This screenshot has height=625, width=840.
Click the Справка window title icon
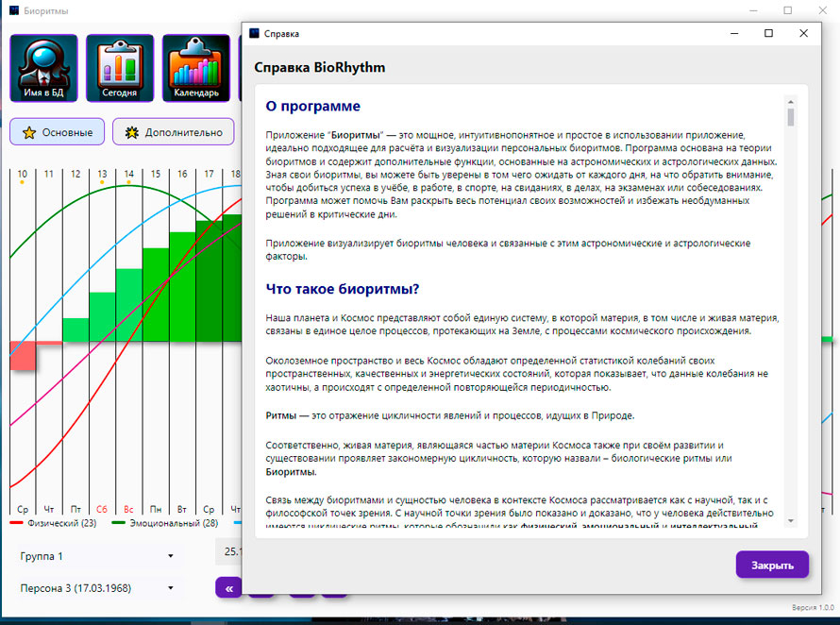click(x=254, y=33)
